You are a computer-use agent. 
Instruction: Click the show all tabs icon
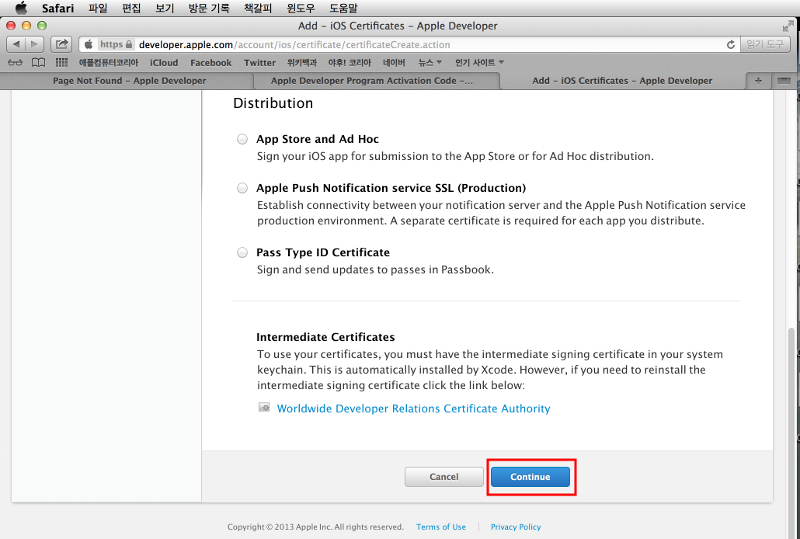pyautogui.click(x=784, y=81)
